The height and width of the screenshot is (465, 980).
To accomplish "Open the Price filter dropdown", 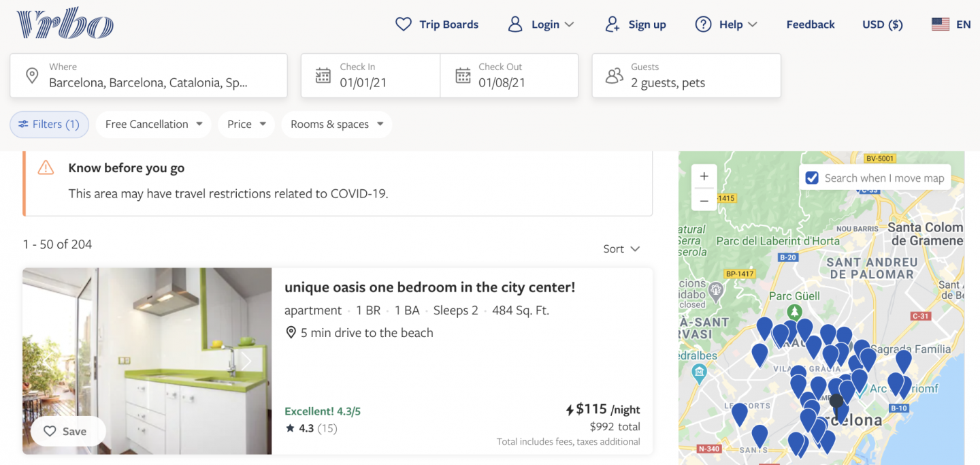I will 246,125.
